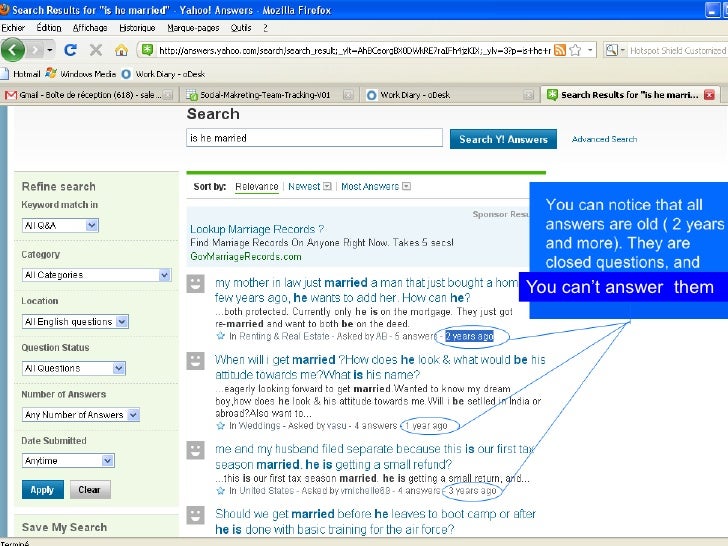Viewport: 728px width, 546px height.
Task: Open the Fichier menu
Action: click(x=13, y=28)
